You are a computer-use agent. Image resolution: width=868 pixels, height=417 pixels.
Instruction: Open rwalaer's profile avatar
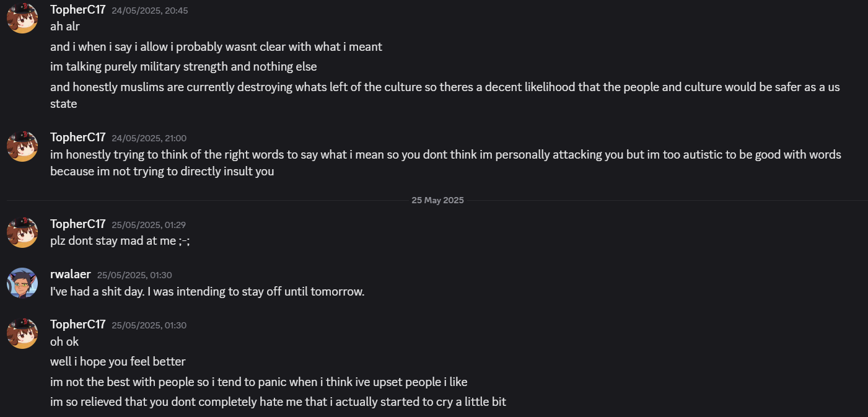[x=22, y=283]
